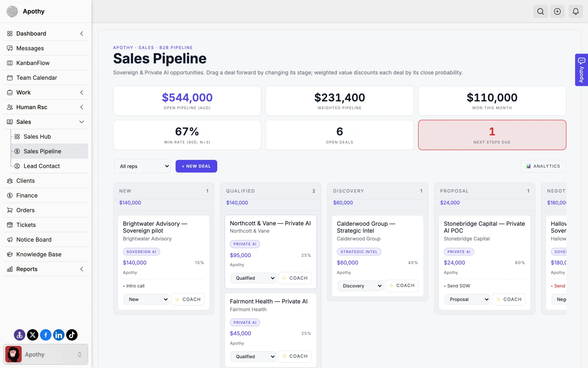Expand the Dashboard menu chevron
Screen dimensions: 588x368
pyautogui.click(x=82, y=33)
